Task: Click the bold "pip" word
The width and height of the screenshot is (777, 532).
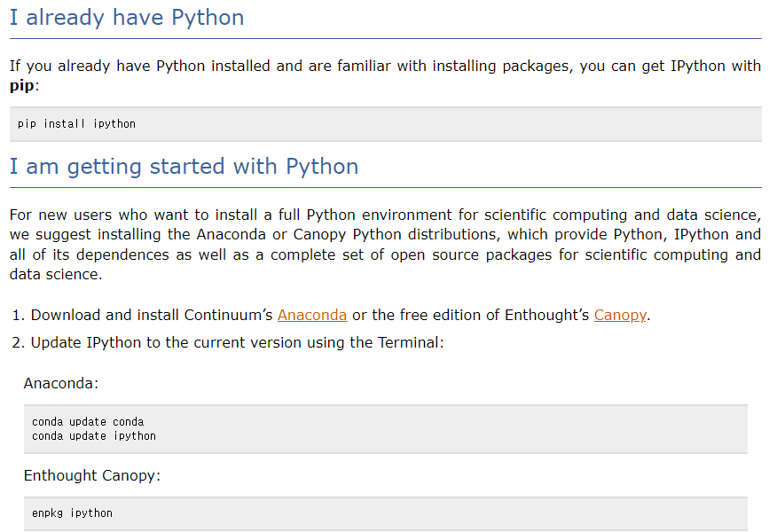Action: 22,86
